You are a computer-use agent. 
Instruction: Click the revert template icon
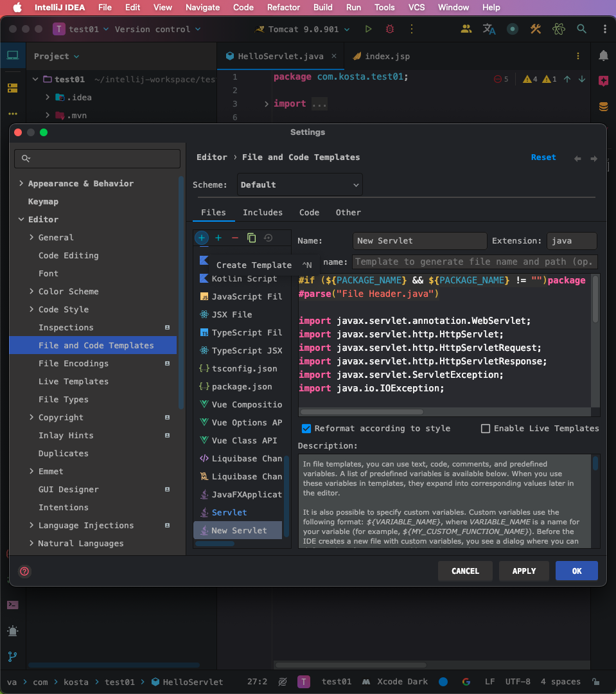[268, 238]
